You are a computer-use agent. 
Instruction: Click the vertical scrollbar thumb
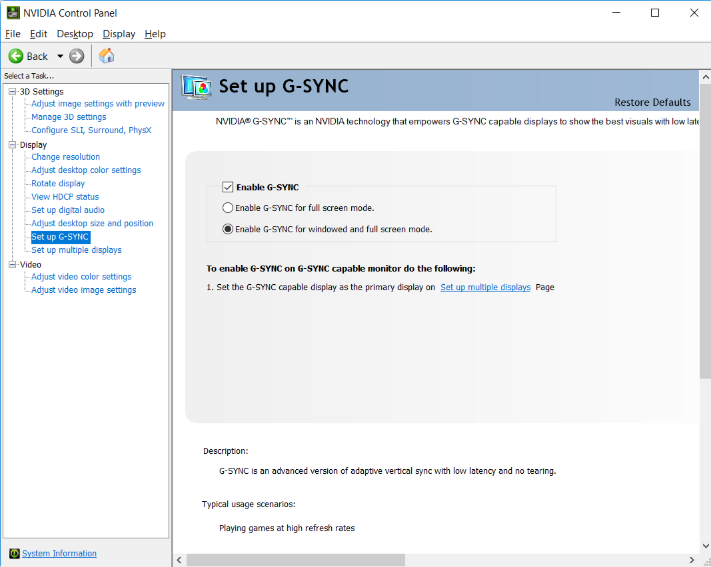706,230
